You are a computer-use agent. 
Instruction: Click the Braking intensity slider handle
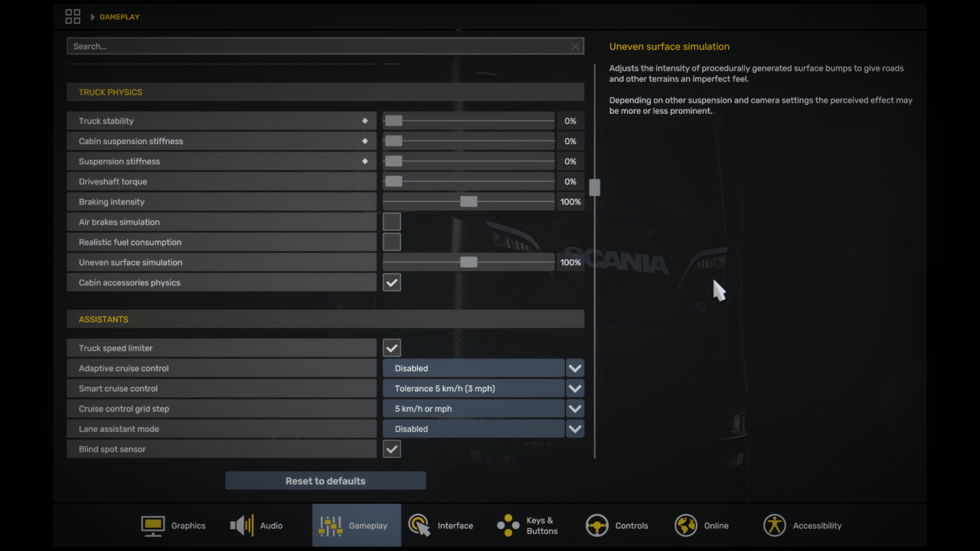click(x=469, y=202)
